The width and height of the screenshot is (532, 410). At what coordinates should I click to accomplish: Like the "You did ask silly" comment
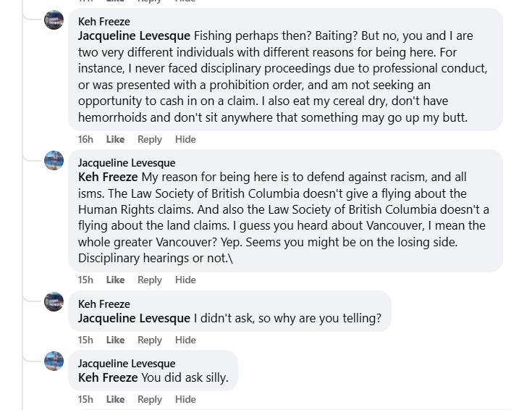click(115, 399)
